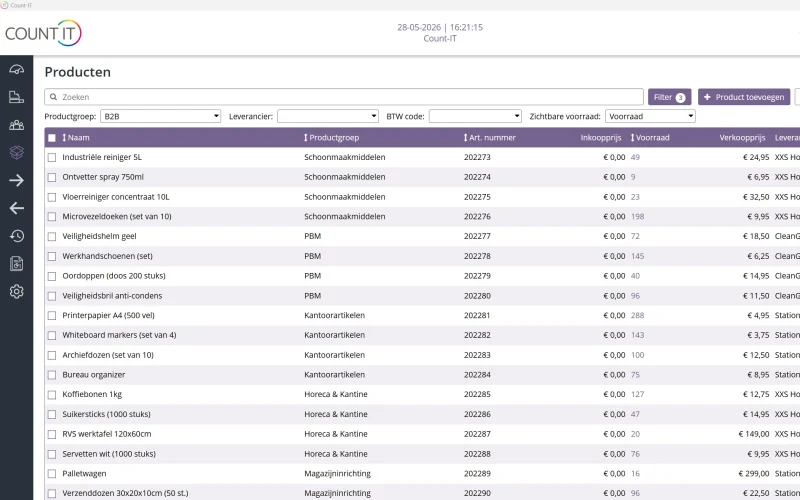Viewport: 800px width, 500px height.
Task: Click product name Suikersticks (1000 stuks)
Action: (x=106, y=414)
